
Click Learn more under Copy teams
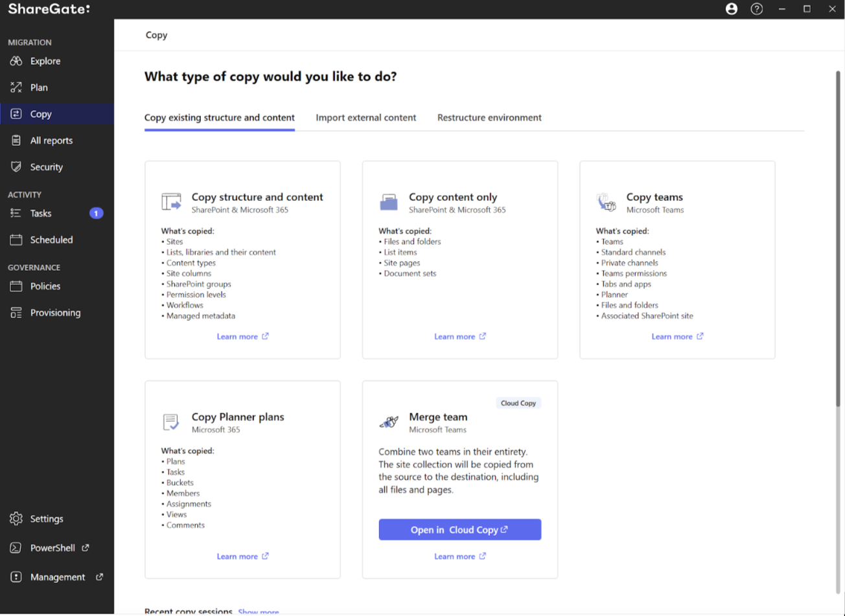coord(677,337)
